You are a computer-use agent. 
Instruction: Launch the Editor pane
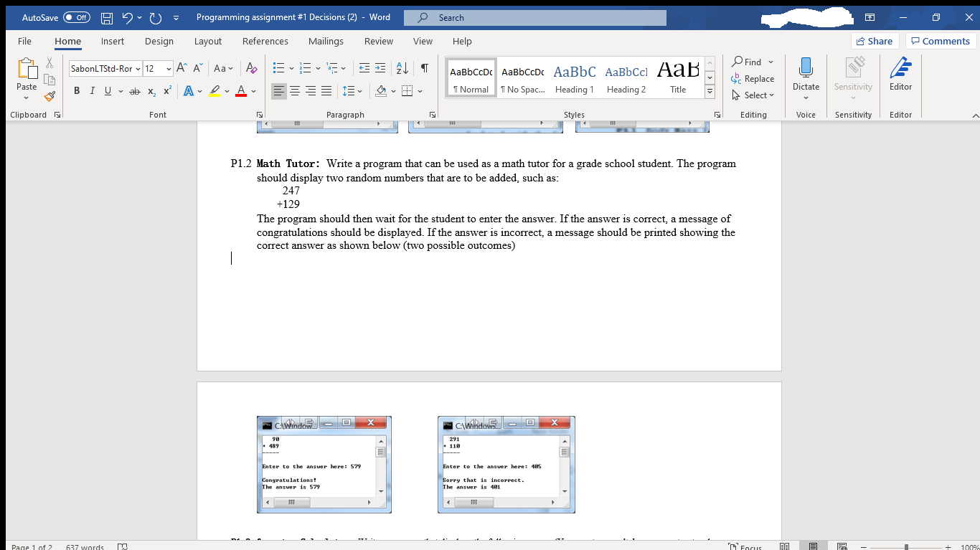[900, 75]
